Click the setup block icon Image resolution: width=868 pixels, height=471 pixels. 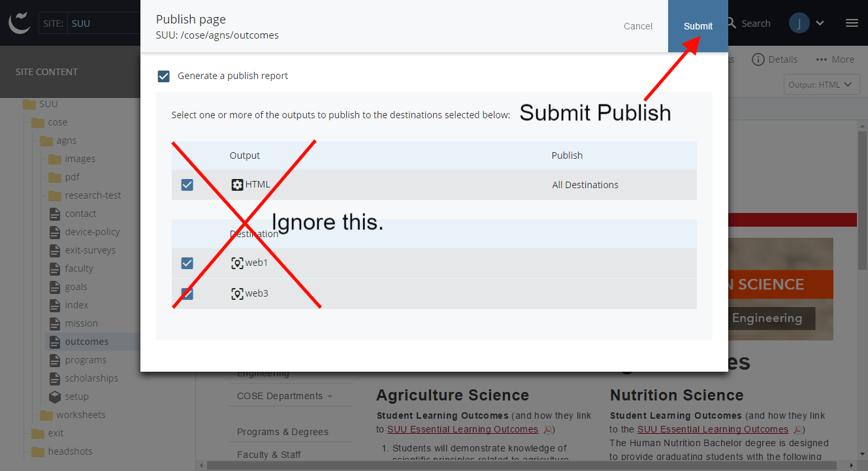tap(55, 397)
